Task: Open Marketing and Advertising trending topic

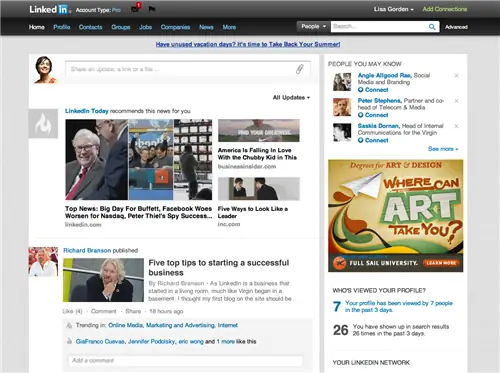Action: coord(180,325)
